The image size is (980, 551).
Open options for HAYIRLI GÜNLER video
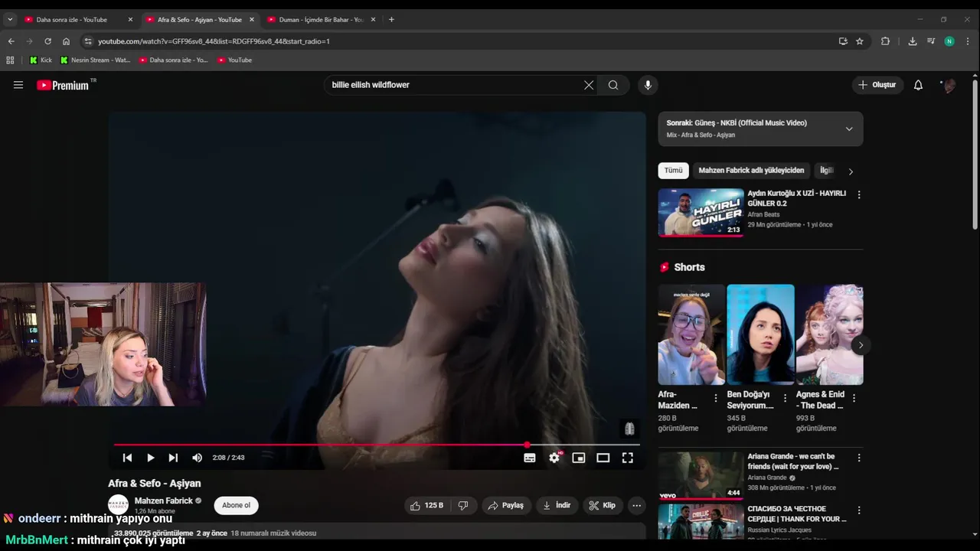[x=859, y=194]
